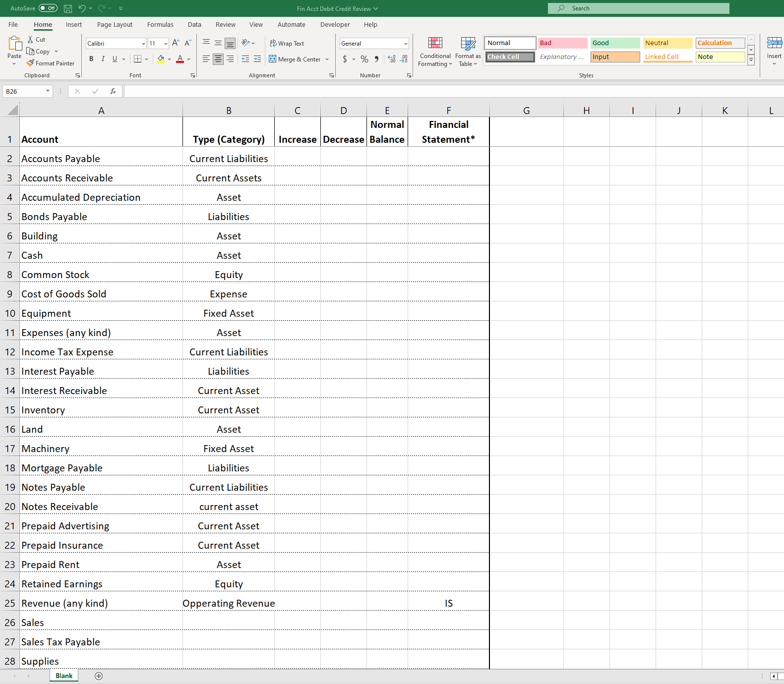Image resolution: width=784 pixels, height=684 pixels.
Task: Click the Borders icon
Action: click(138, 59)
